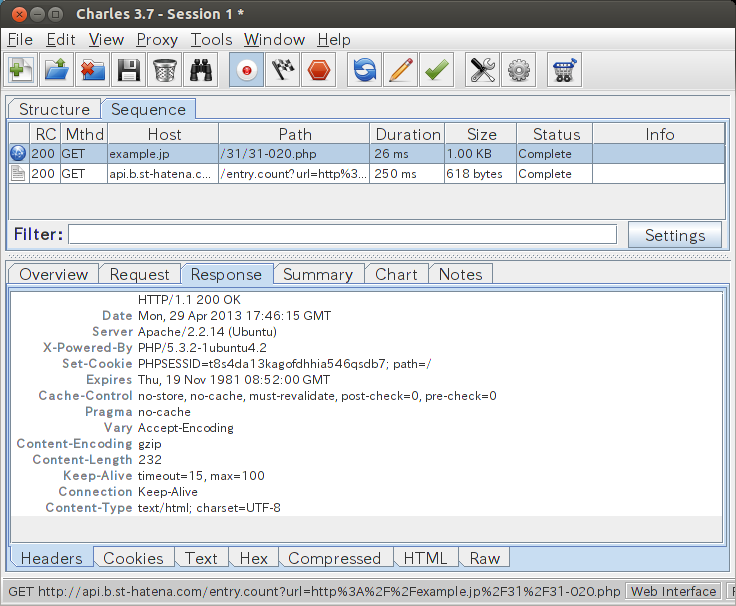Click the Web Interface status button
Screen dimensions: 736x606
[x=673, y=591]
